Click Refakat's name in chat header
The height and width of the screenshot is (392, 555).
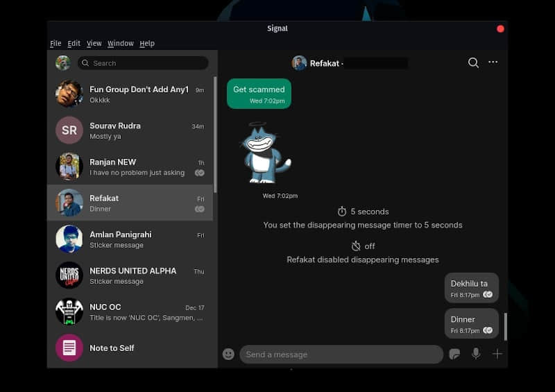[x=324, y=63]
